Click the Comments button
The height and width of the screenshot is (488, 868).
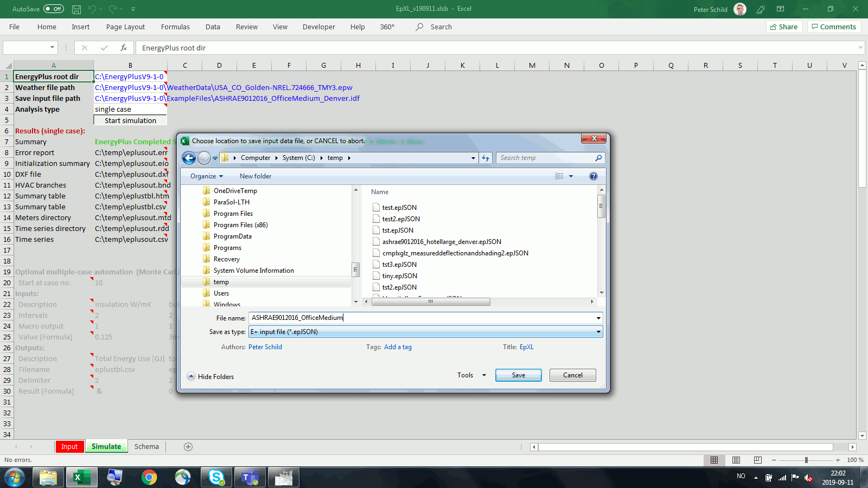point(834,27)
